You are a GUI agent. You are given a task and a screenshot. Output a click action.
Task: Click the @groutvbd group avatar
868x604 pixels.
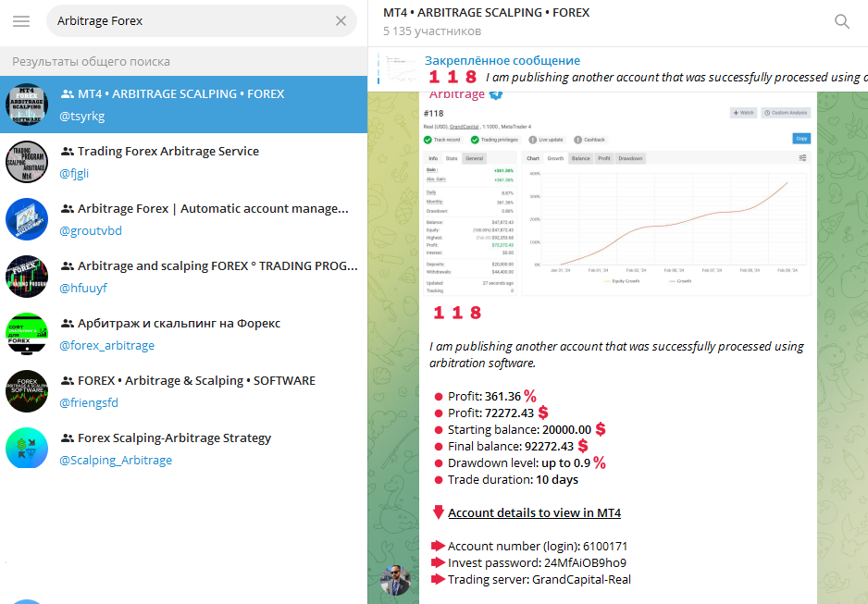[x=27, y=219]
